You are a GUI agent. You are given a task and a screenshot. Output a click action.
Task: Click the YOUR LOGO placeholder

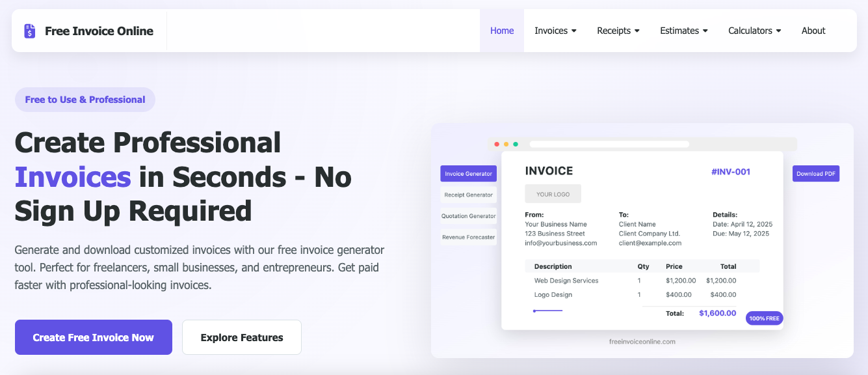coord(553,194)
